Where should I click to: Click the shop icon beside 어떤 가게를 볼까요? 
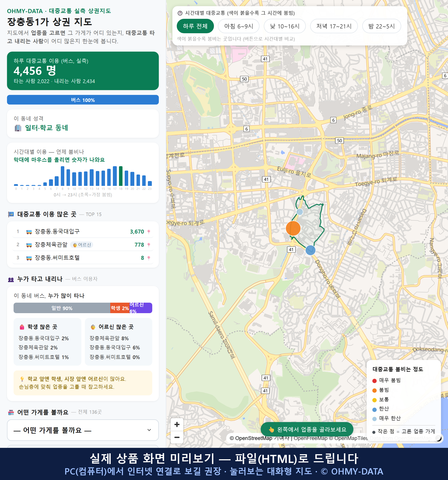pyautogui.click(x=11, y=412)
